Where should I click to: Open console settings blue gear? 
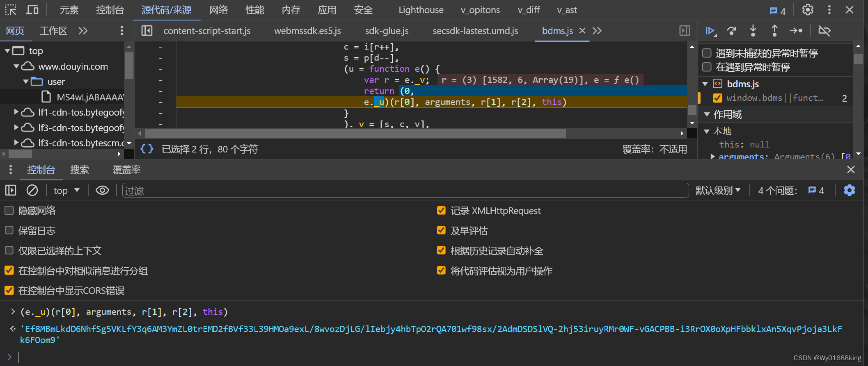coord(850,190)
